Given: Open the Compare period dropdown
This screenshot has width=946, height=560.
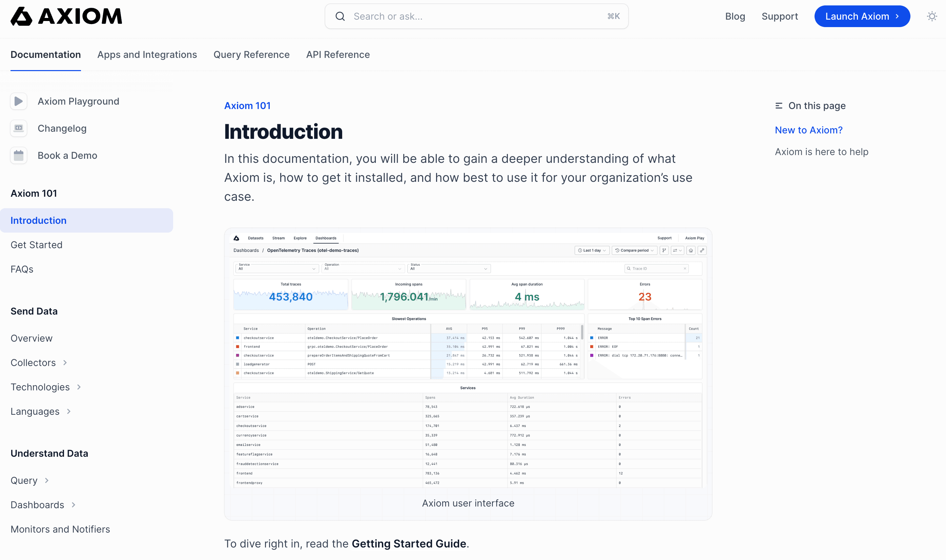Looking at the screenshot, I should 634,250.
